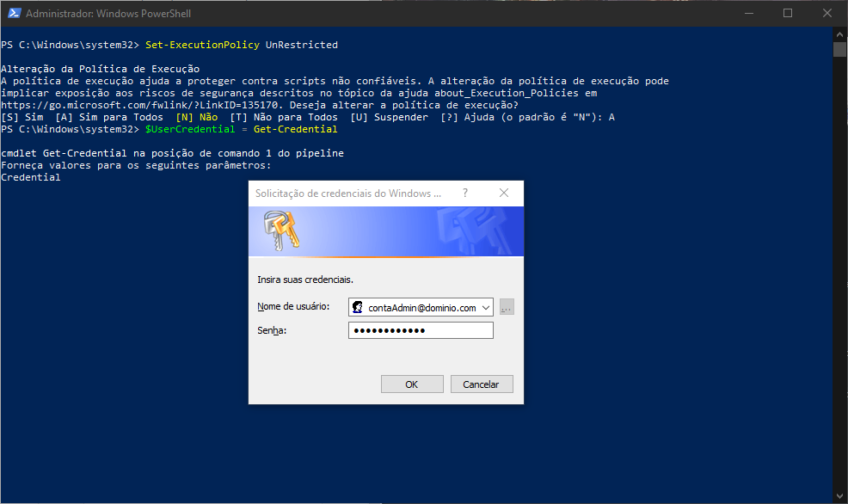The image size is (848, 504).
Task: Click Cancelar in the credentials dialog
Action: click(482, 384)
